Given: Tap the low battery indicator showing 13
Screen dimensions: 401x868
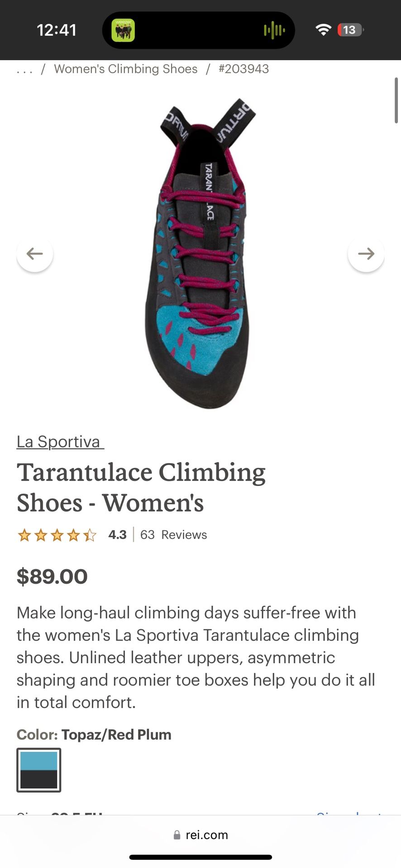Looking at the screenshot, I should (x=348, y=29).
